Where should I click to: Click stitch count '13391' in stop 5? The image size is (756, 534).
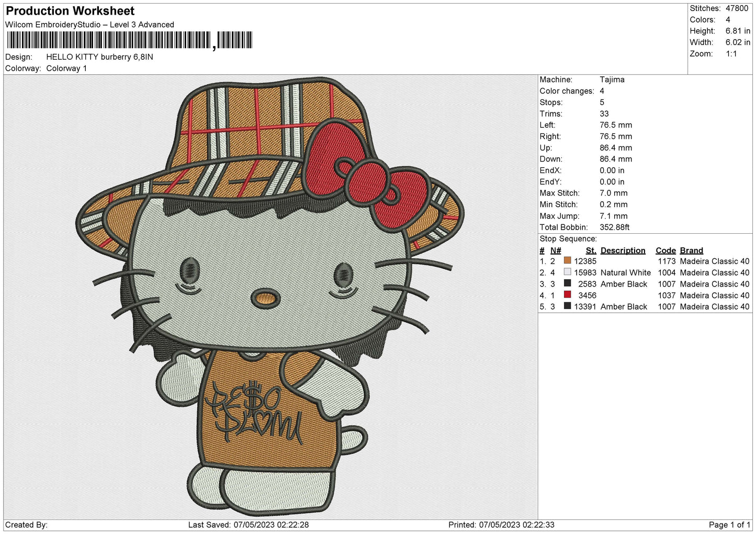[585, 306]
